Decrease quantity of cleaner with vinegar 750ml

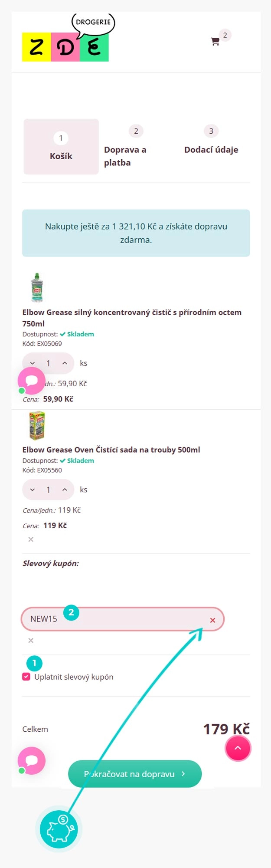[33, 363]
